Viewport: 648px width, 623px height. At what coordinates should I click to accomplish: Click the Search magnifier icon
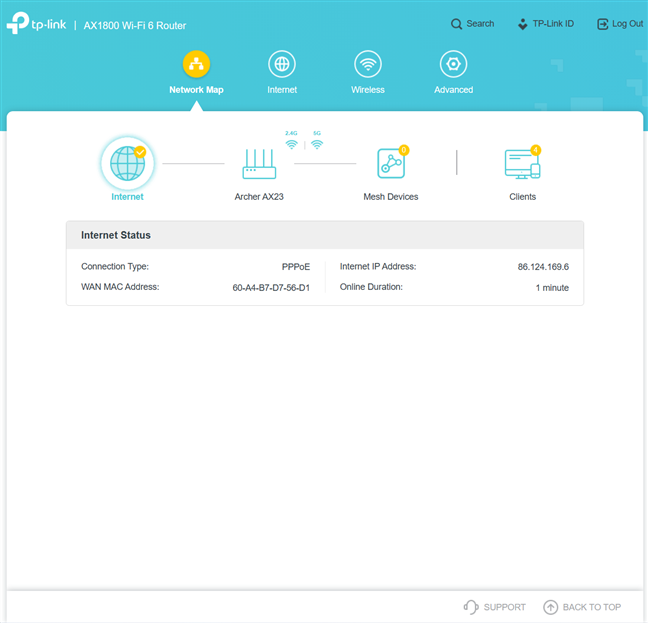click(456, 24)
